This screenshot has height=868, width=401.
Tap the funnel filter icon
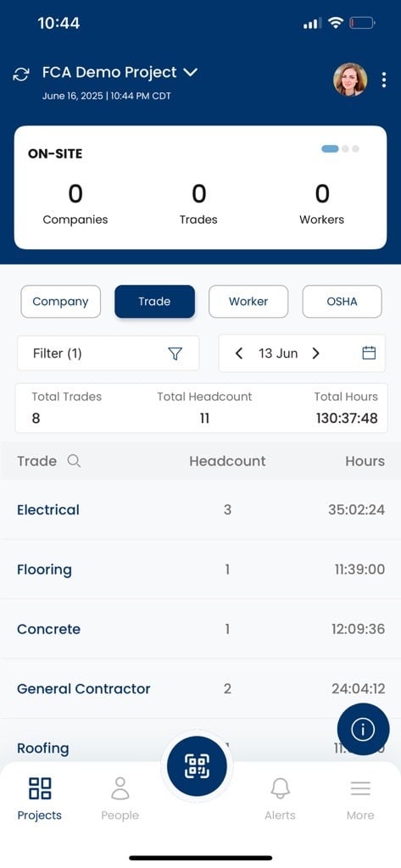tap(175, 353)
